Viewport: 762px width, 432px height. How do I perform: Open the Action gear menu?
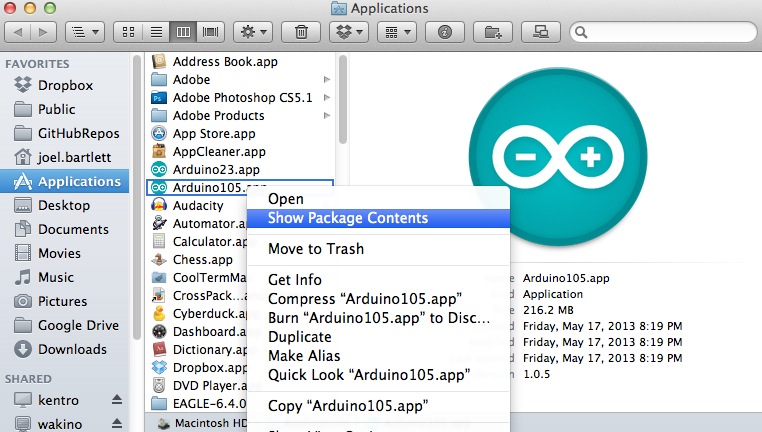pyautogui.click(x=253, y=33)
